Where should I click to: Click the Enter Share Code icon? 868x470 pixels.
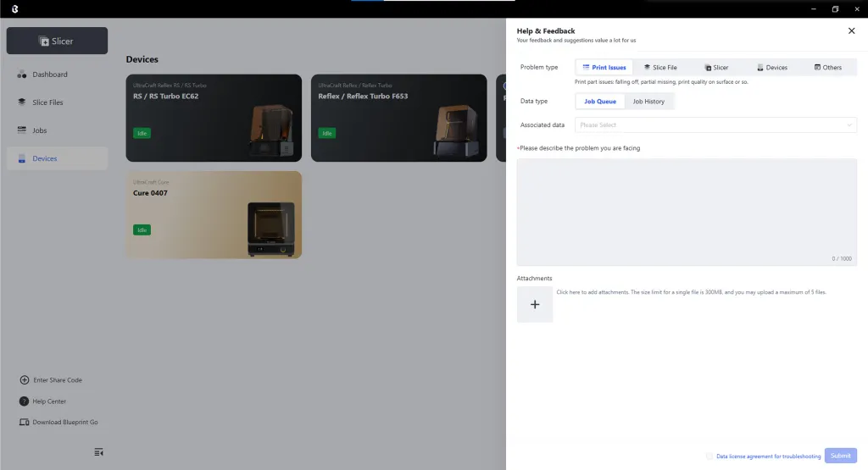pyautogui.click(x=25, y=380)
